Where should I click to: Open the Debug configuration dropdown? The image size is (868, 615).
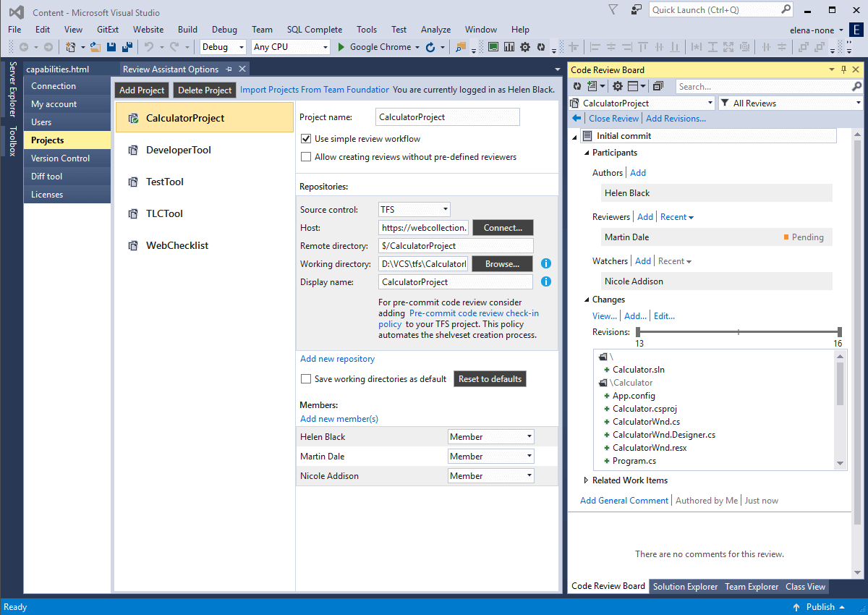click(224, 47)
